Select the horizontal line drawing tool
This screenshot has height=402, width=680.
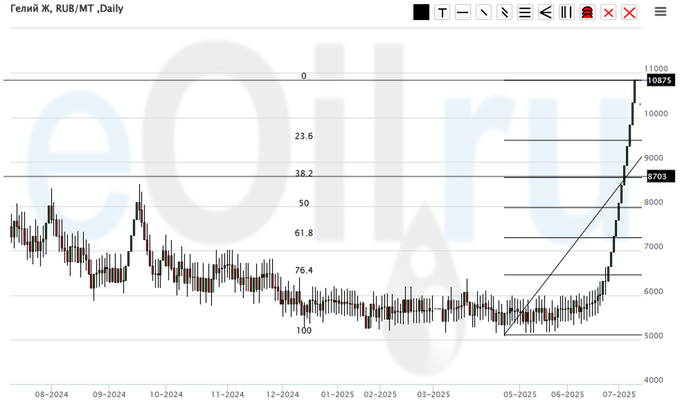[462, 12]
